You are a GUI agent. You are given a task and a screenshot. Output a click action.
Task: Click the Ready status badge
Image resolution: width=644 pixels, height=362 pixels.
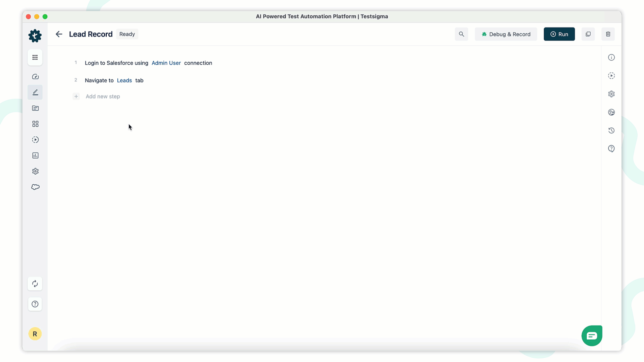(x=127, y=34)
